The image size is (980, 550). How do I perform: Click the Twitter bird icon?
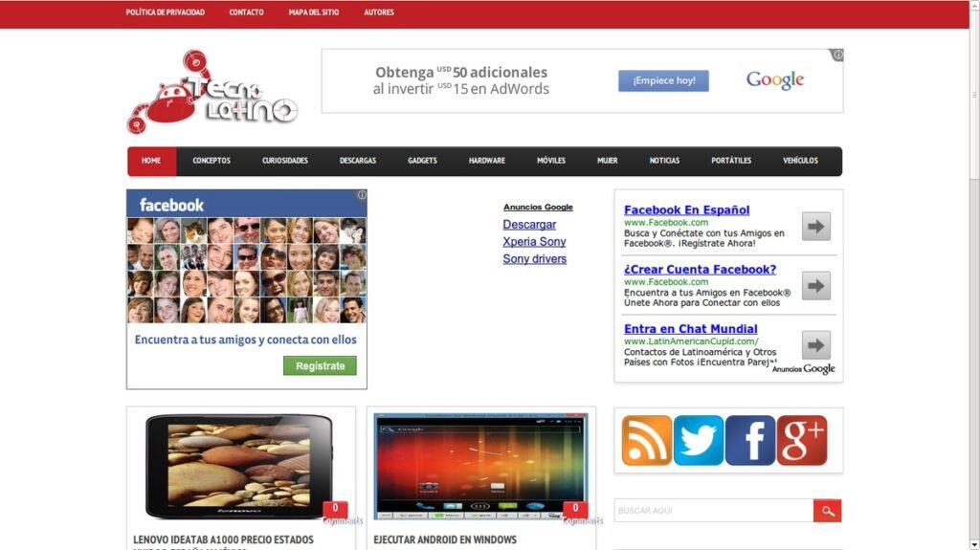pyautogui.click(x=699, y=441)
